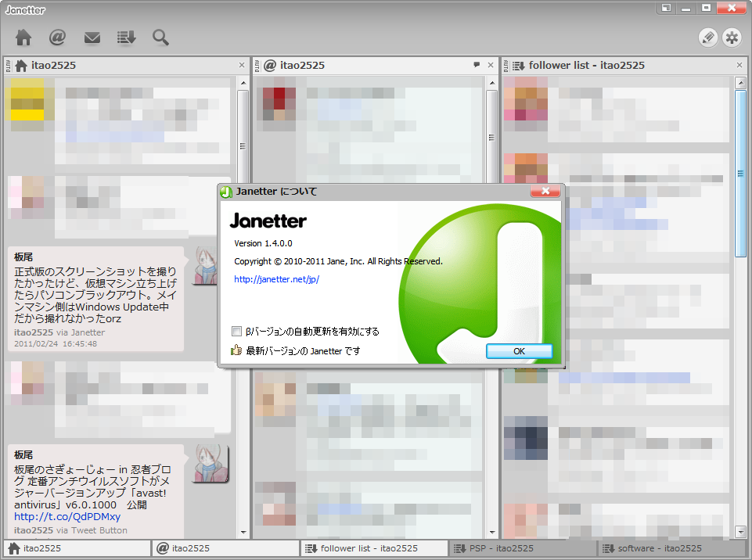Click the 2011/02/24 16:45:48 timestamp
The width and height of the screenshot is (752, 560).
point(56,344)
